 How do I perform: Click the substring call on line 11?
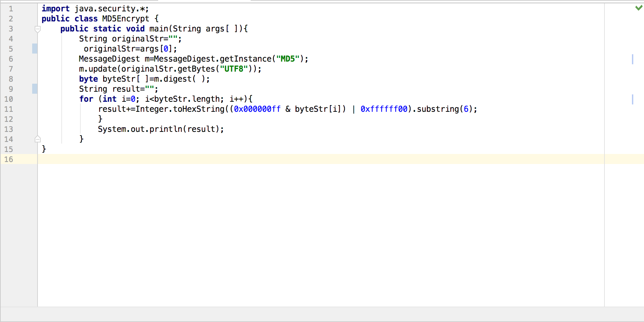coord(438,109)
